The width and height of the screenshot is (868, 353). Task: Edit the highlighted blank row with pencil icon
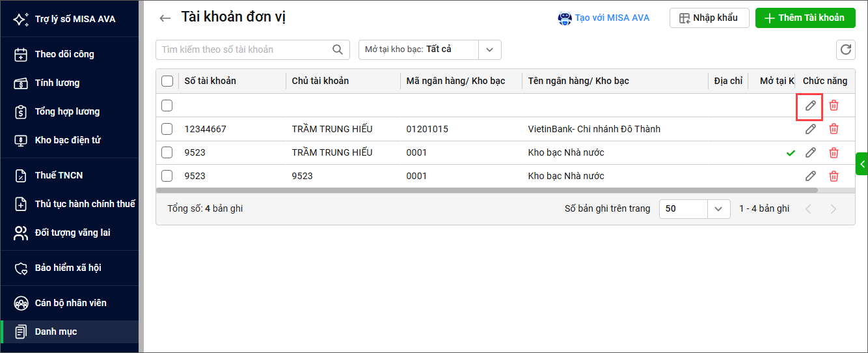click(x=810, y=106)
